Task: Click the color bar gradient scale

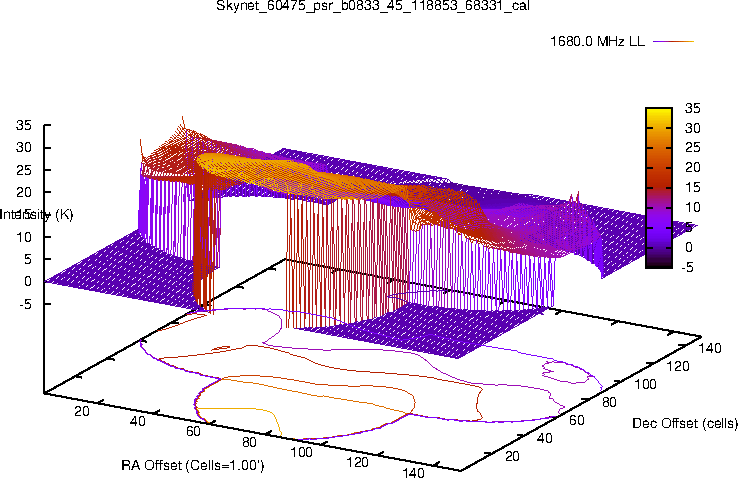Action: tap(659, 188)
